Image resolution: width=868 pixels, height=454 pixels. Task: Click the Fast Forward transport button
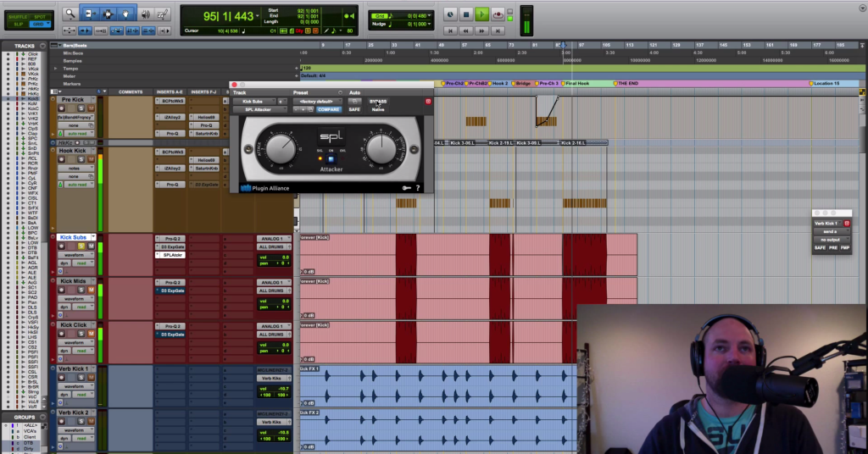click(481, 31)
